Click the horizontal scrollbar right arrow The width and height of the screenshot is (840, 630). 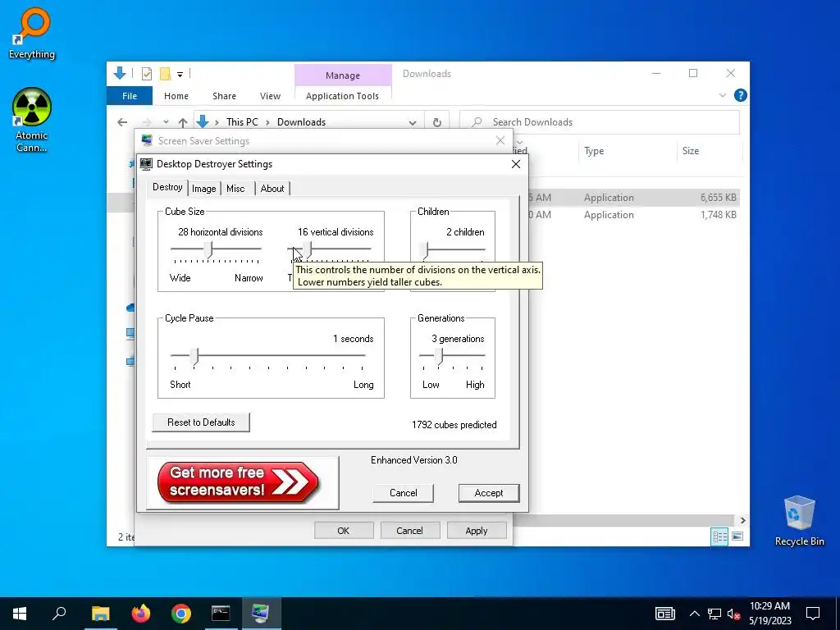[x=742, y=520]
